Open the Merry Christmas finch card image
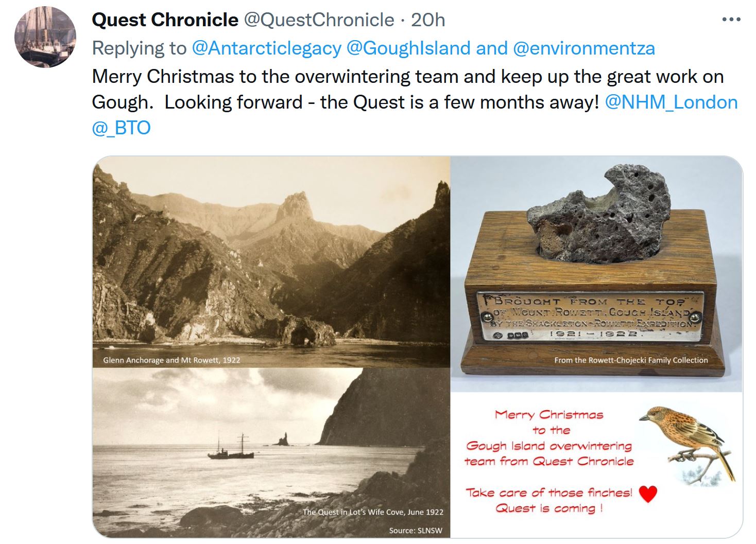This screenshot has width=756, height=544. (x=596, y=465)
